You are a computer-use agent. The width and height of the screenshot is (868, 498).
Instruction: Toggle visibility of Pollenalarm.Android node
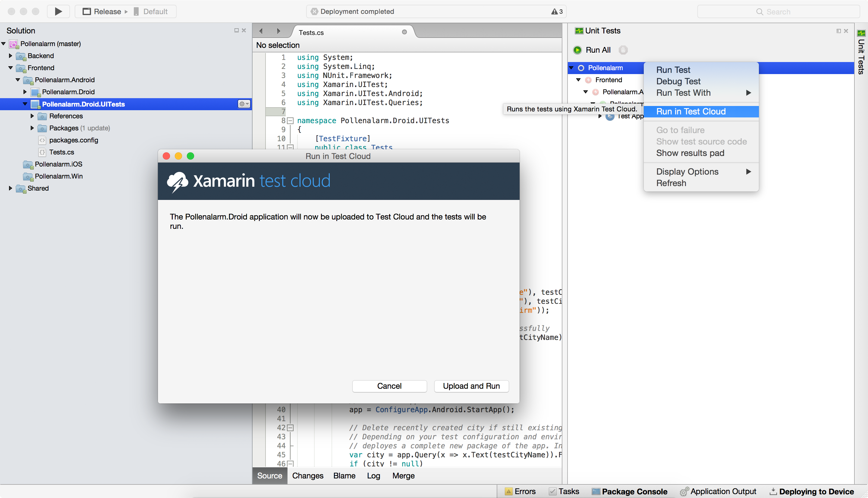pos(17,79)
